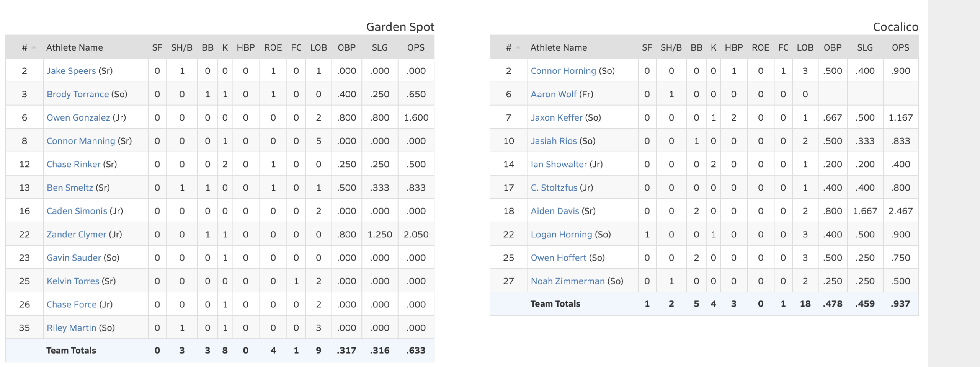This screenshot has width=980, height=367.
Task: Open Brody Torrance player link
Action: click(78, 94)
